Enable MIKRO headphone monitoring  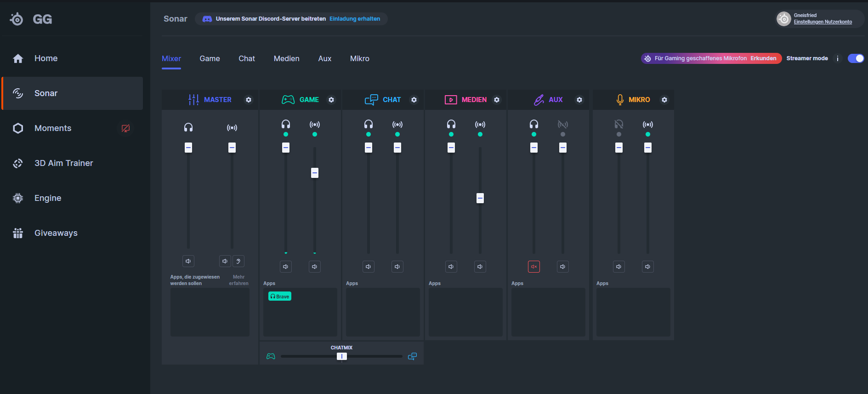point(619,125)
